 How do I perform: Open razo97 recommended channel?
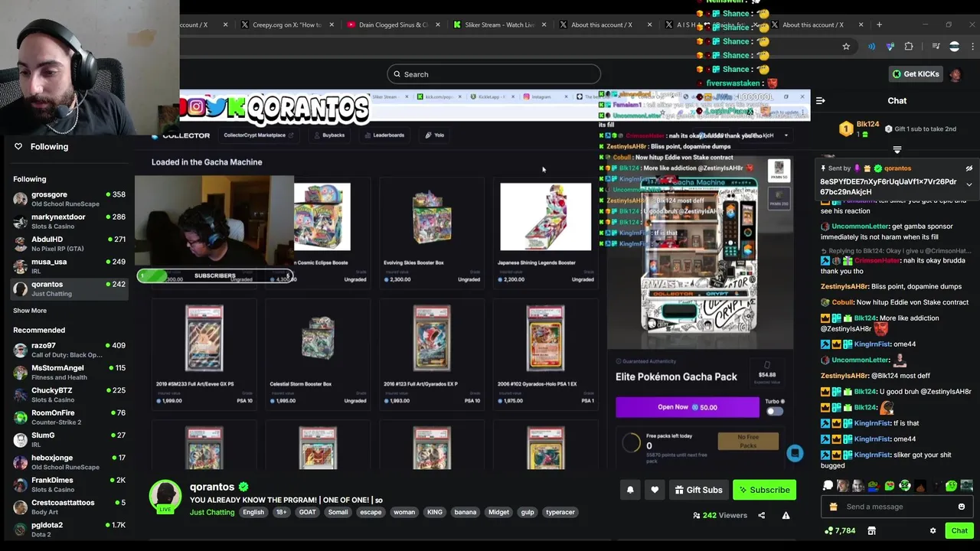[x=69, y=350]
